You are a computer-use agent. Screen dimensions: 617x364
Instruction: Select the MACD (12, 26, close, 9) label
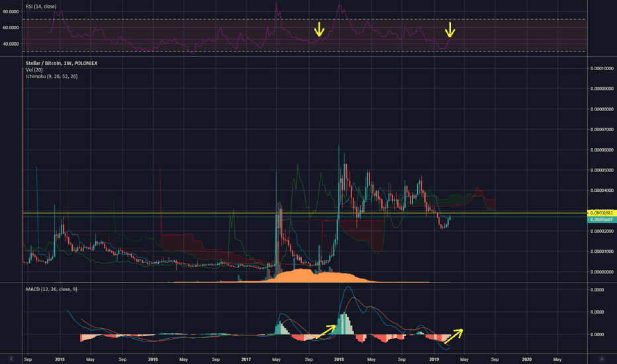click(52, 289)
